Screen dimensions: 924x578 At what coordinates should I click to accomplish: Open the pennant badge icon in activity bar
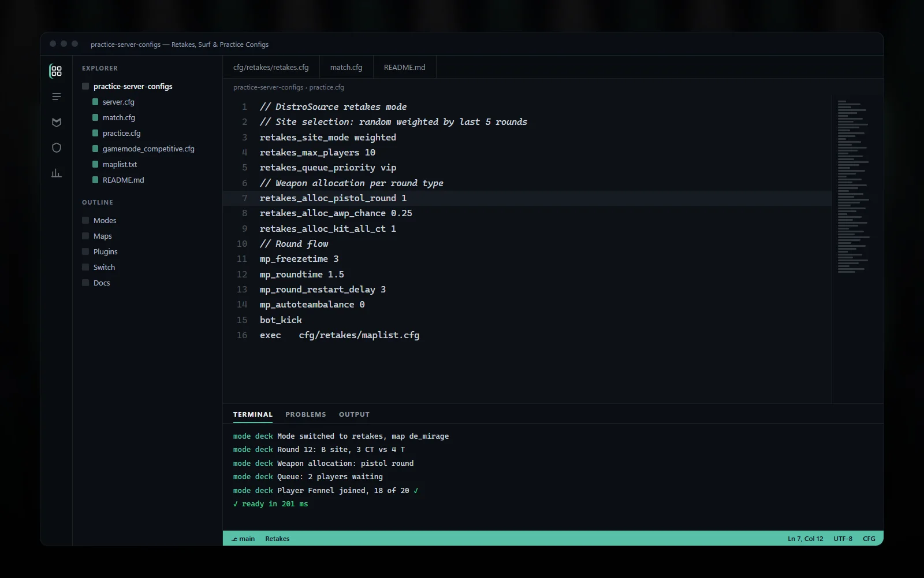tap(56, 122)
